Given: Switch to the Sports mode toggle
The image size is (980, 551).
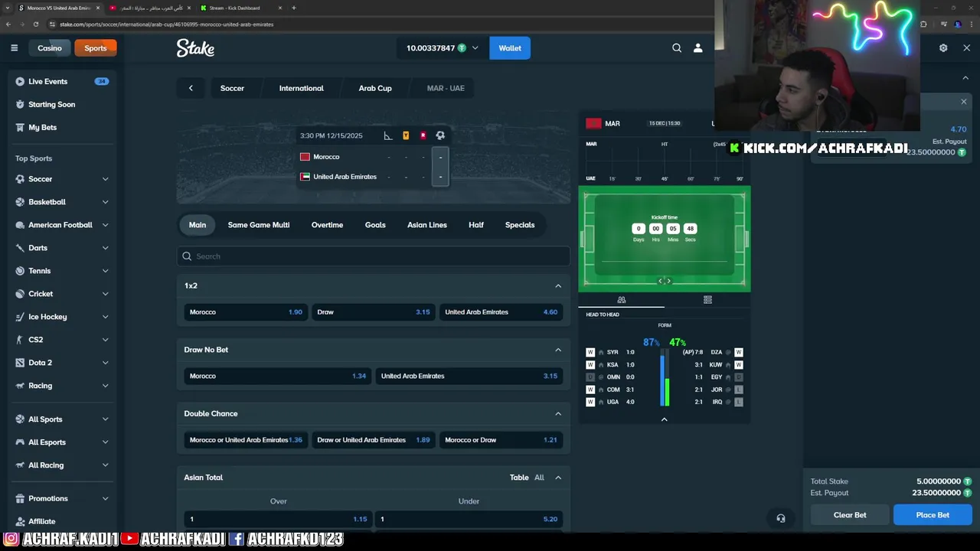Looking at the screenshot, I should pos(96,48).
